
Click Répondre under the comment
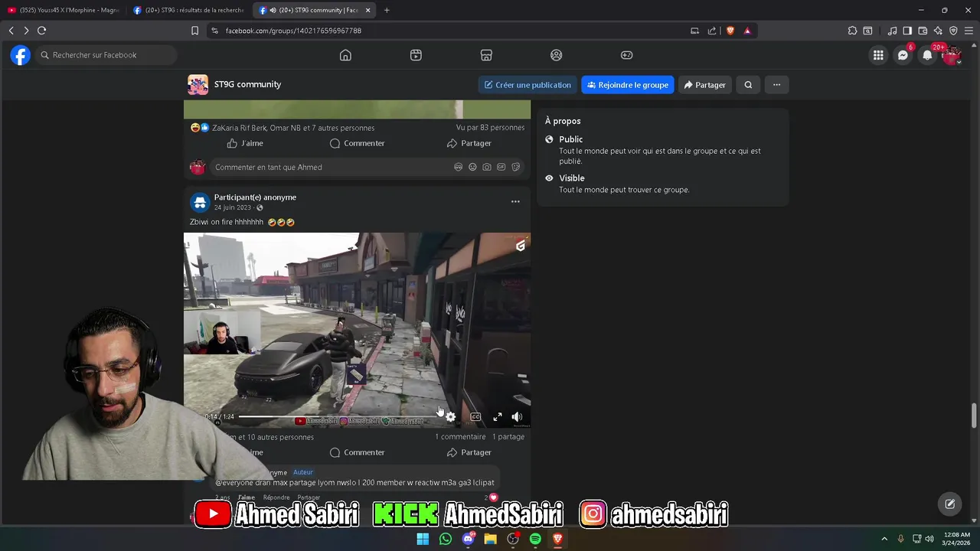[x=276, y=497]
